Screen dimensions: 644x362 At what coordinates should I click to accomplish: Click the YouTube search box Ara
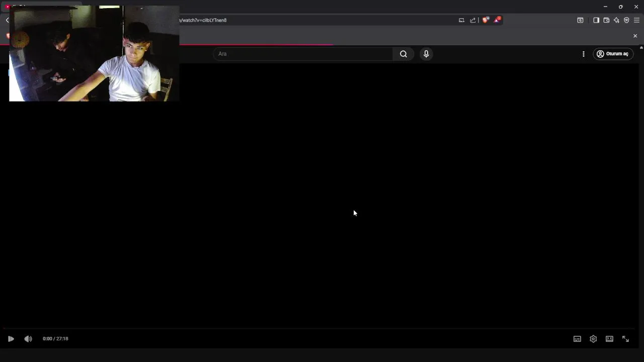(303, 54)
